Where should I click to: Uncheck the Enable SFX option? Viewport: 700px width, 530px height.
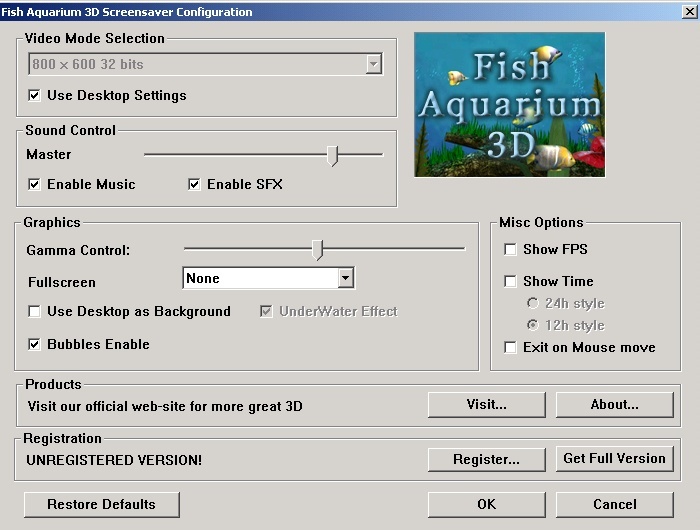(x=194, y=184)
